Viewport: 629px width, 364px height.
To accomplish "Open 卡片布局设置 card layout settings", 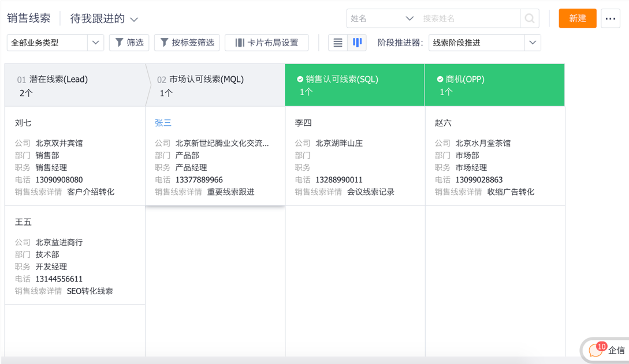I will click(x=267, y=43).
